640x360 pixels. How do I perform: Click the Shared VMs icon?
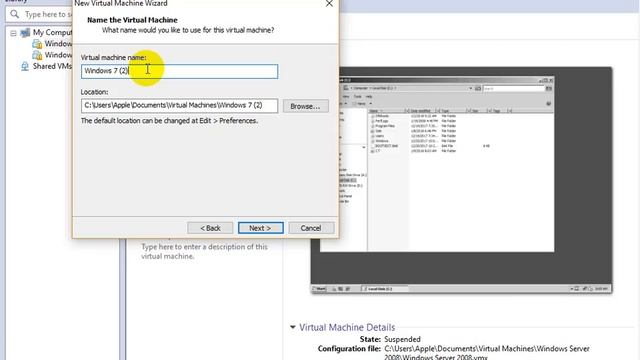(25, 67)
